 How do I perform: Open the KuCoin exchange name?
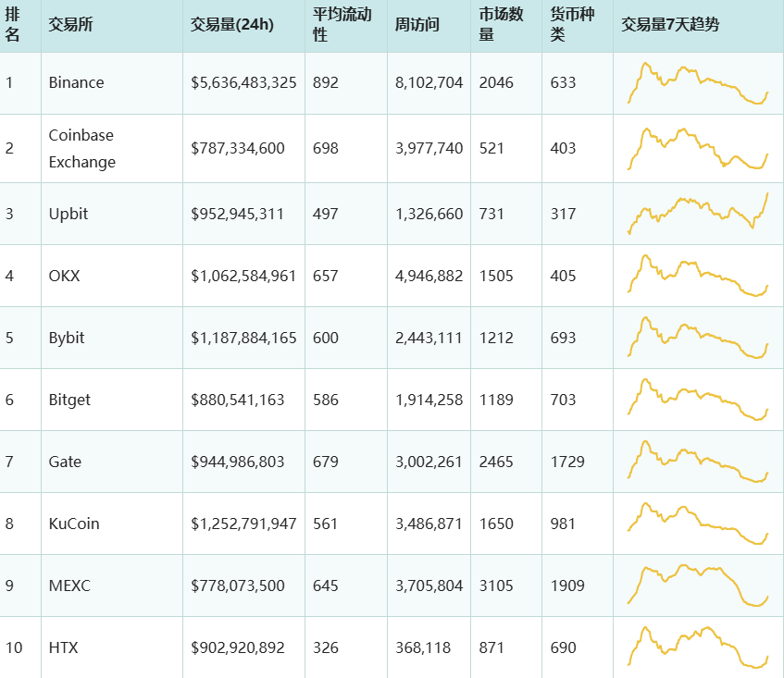(74, 524)
